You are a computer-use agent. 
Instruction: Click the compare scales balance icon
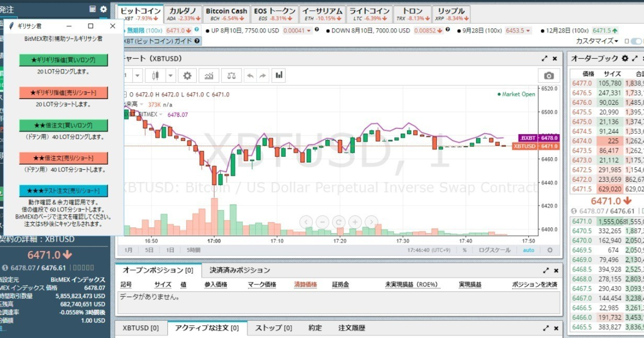[231, 76]
